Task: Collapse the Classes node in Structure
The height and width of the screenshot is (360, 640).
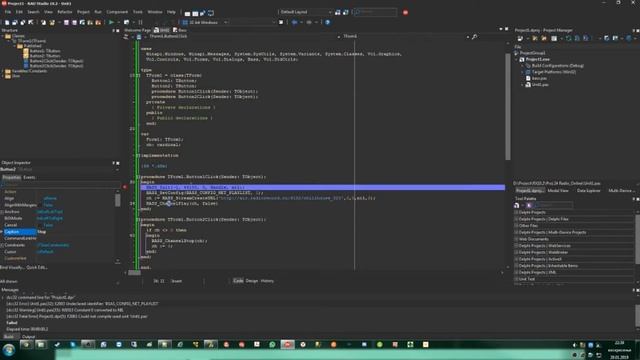Action: click(x=3, y=36)
